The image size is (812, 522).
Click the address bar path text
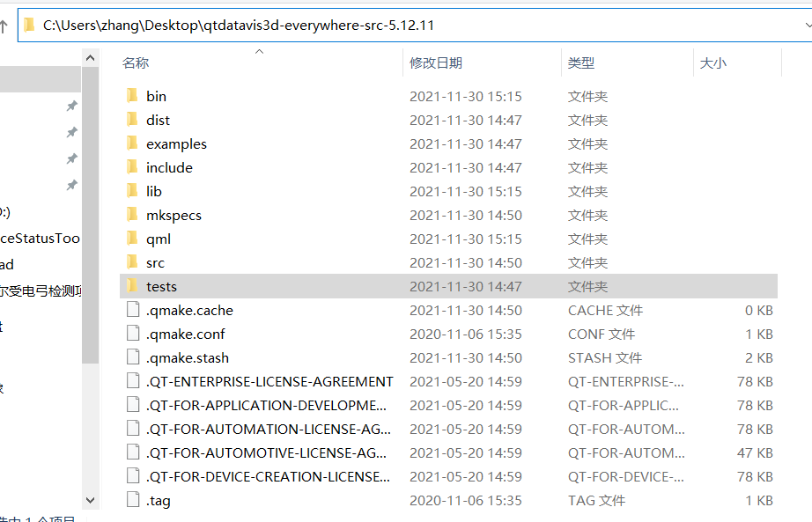(x=238, y=26)
